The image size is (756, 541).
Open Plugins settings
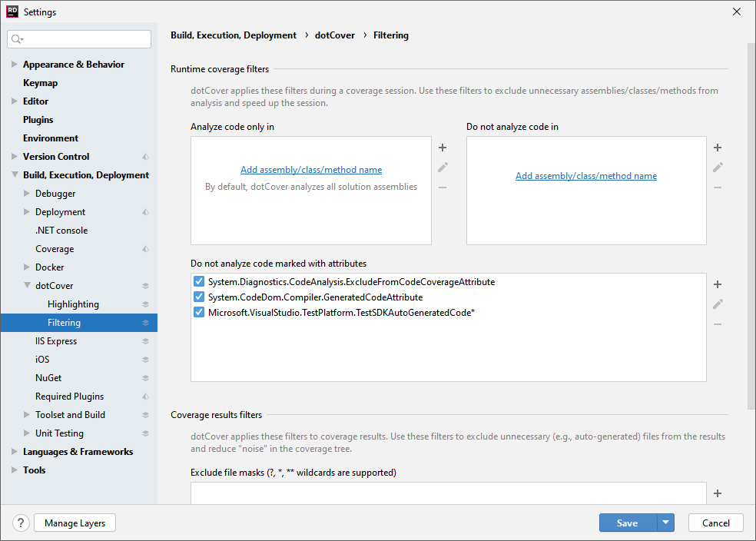[x=38, y=120]
